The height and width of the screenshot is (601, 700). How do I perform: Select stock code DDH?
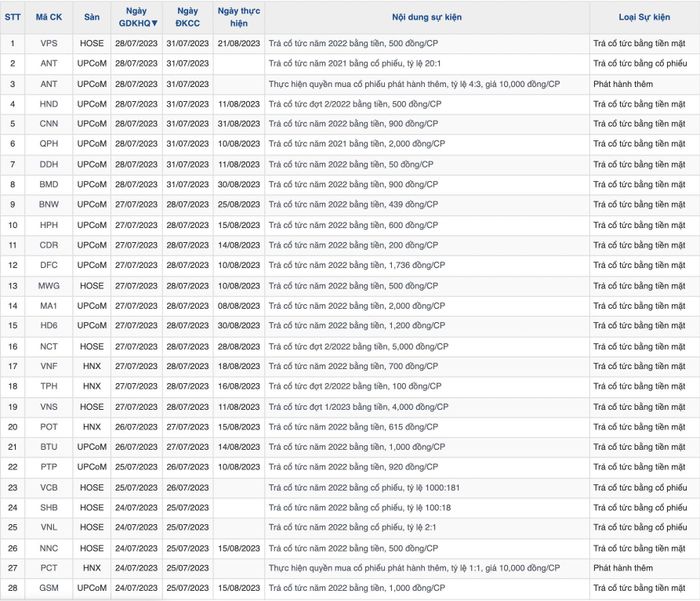(x=49, y=164)
